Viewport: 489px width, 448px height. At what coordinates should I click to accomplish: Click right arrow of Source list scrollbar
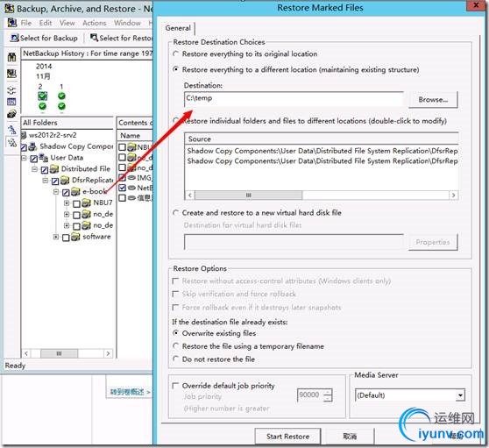point(453,196)
